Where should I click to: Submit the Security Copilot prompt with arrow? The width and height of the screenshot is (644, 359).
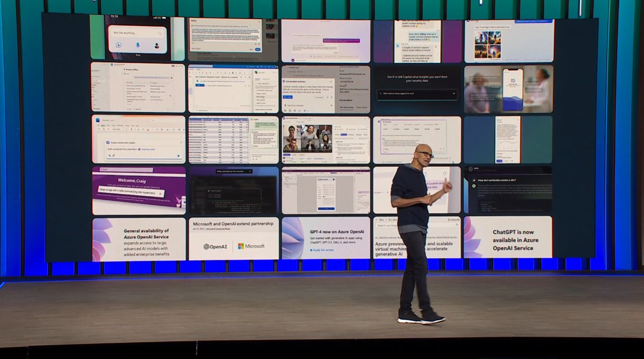click(x=453, y=94)
